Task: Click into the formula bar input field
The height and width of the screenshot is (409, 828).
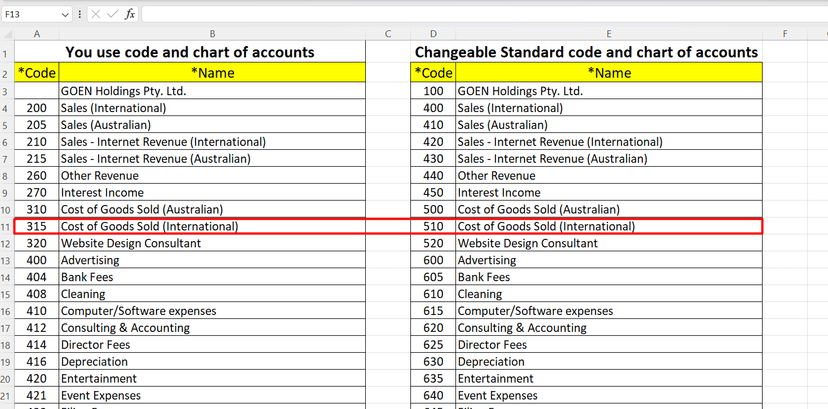Action: tap(480, 15)
